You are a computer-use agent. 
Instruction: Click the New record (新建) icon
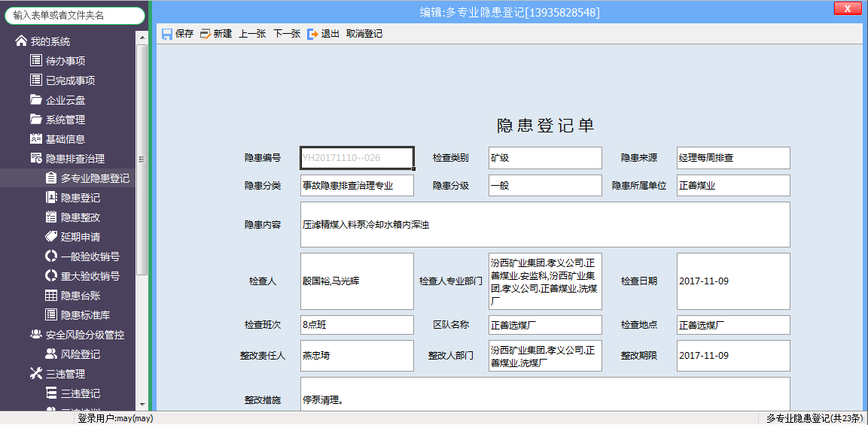point(206,34)
